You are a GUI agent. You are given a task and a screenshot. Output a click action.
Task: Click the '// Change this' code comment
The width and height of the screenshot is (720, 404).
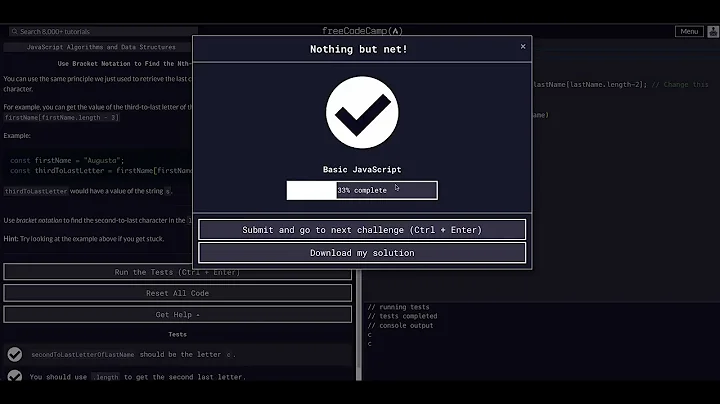click(x=680, y=84)
